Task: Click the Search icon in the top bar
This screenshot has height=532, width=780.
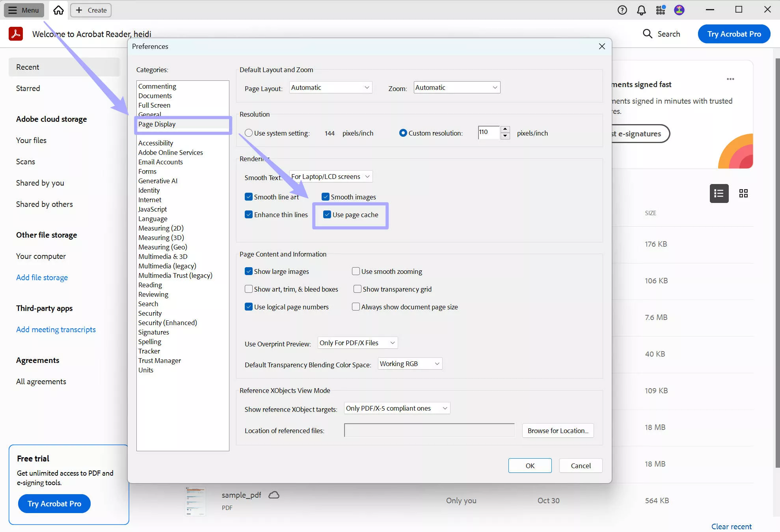Action: point(661,34)
